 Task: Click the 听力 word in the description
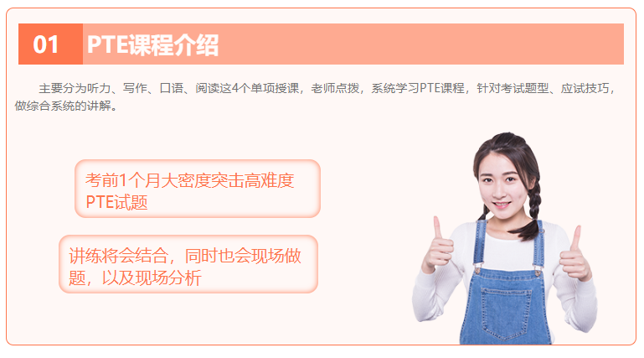pyautogui.click(x=99, y=88)
